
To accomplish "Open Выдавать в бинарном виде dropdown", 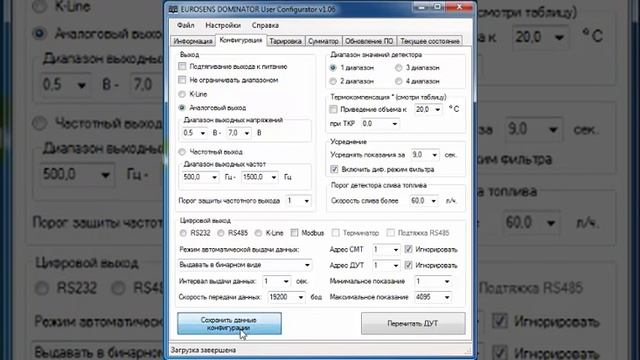I will click(x=244, y=265).
